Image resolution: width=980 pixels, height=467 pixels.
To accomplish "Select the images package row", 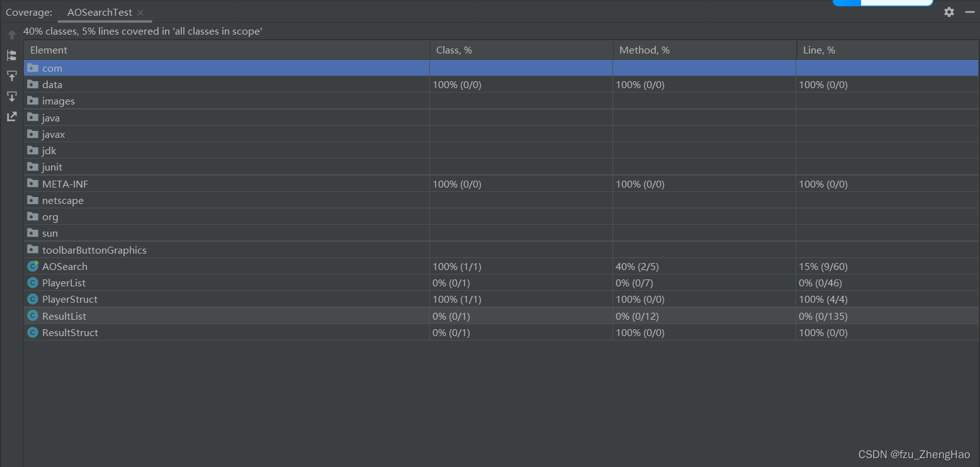I will pos(501,101).
